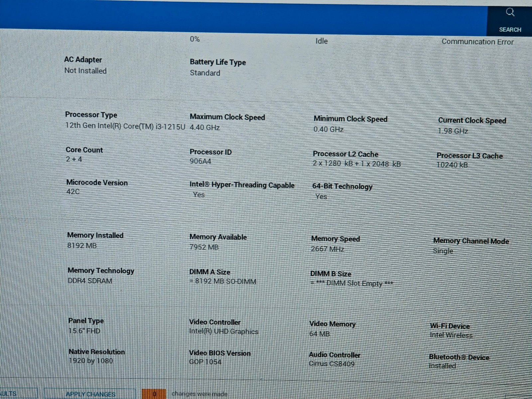Select the 'Processor L2 Cache' label
532x399 pixels.
pos(345,154)
